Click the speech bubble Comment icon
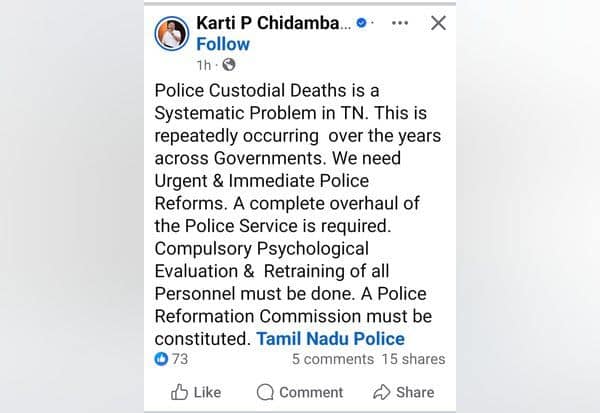Image resolution: width=600 pixels, height=413 pixels. click(x=265, y=391)
